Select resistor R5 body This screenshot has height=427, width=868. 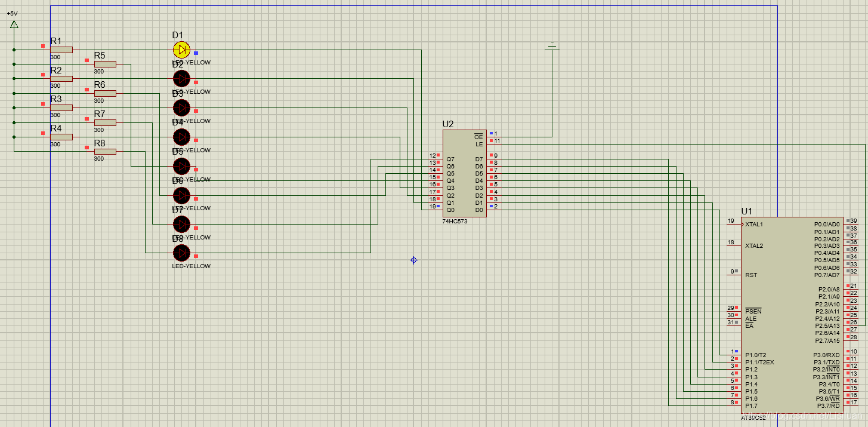point(105,64)
